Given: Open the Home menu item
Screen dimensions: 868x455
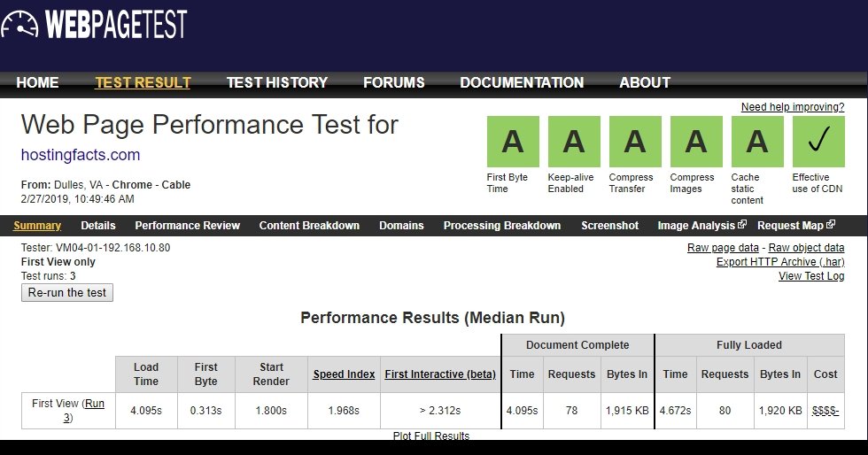Looking at the screenshot, I should pos(37,82).
